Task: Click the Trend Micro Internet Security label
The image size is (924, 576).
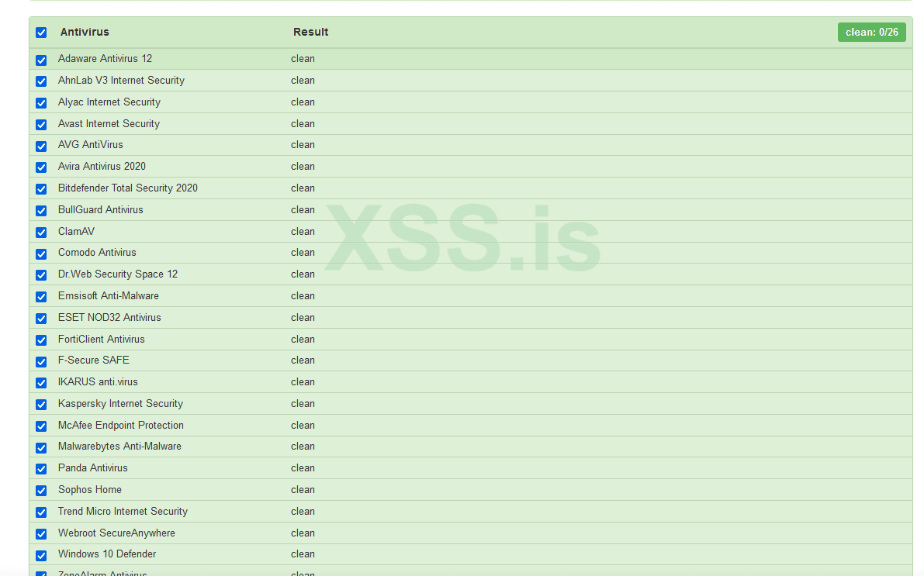Action: point(123,511)
